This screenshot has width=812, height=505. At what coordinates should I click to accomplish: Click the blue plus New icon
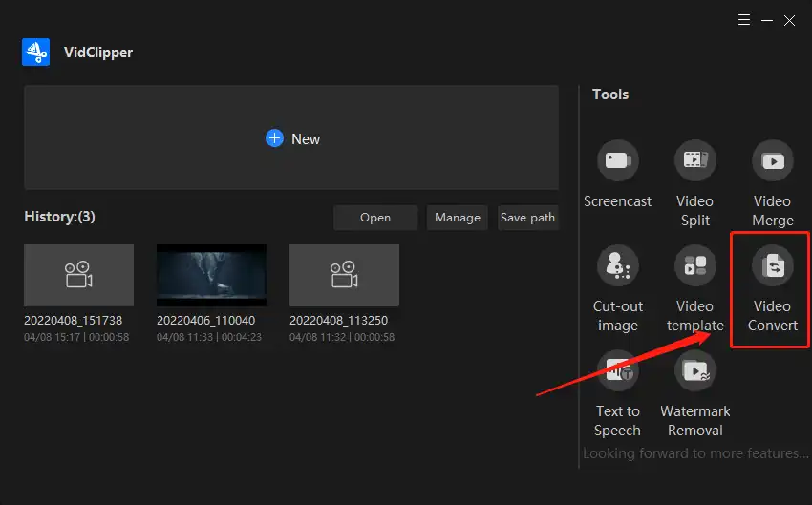pyautogui.click(x=274, y=138)
